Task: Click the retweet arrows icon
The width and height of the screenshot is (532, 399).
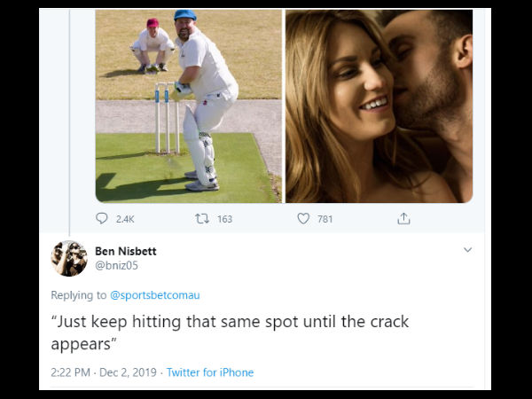Action: click(200, 218)
